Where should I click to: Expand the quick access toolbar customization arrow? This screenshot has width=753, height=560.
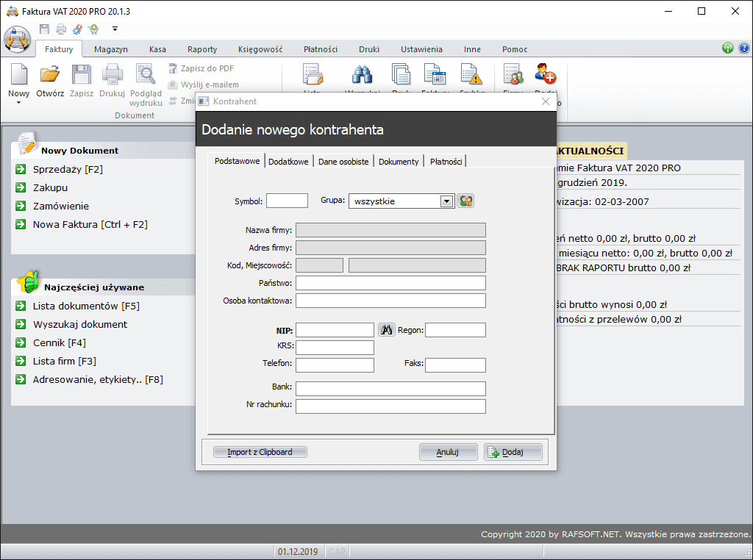115,29
